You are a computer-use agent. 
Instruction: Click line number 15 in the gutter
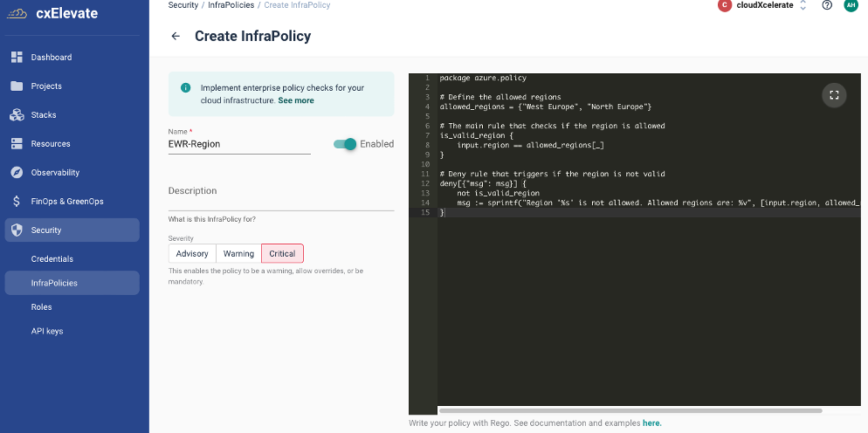pos(425,213)
